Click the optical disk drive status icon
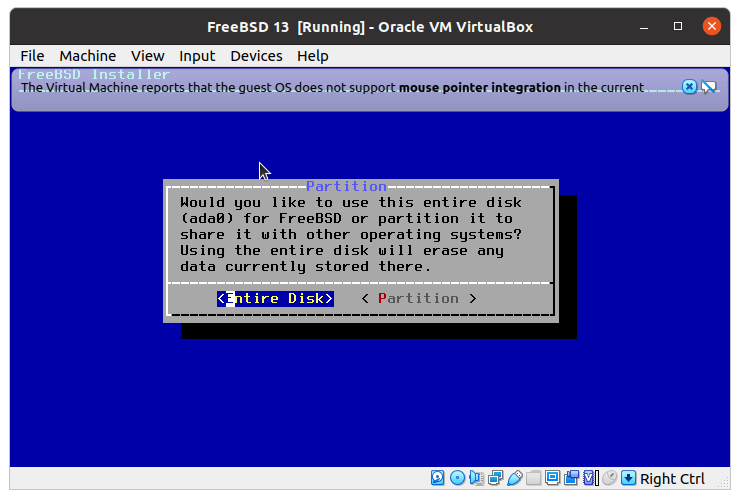The width and height of the screenshot is (740, 499). pos(457,478)
